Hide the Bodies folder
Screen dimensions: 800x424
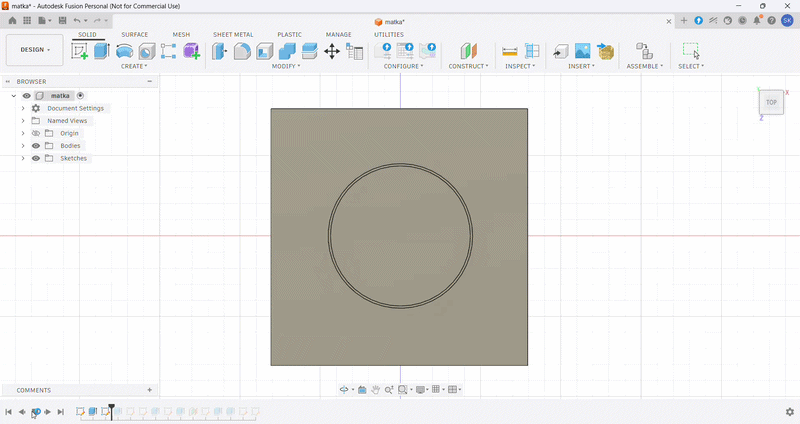[x=36, y=145]
